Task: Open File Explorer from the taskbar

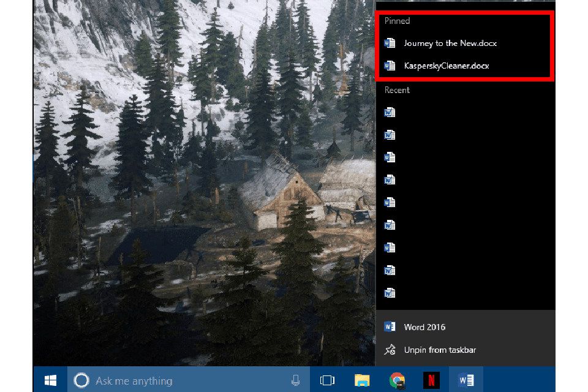Action: coord(362,380)
